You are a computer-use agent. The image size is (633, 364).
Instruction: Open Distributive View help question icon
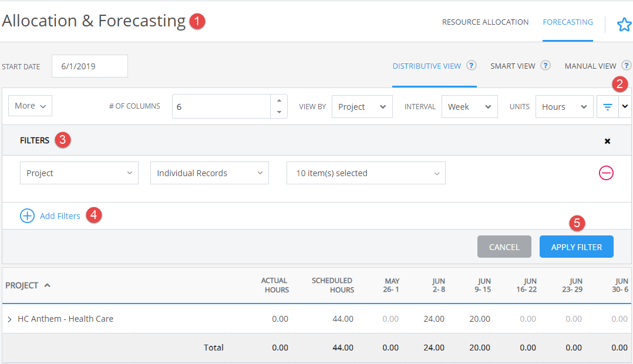(471, 65)
